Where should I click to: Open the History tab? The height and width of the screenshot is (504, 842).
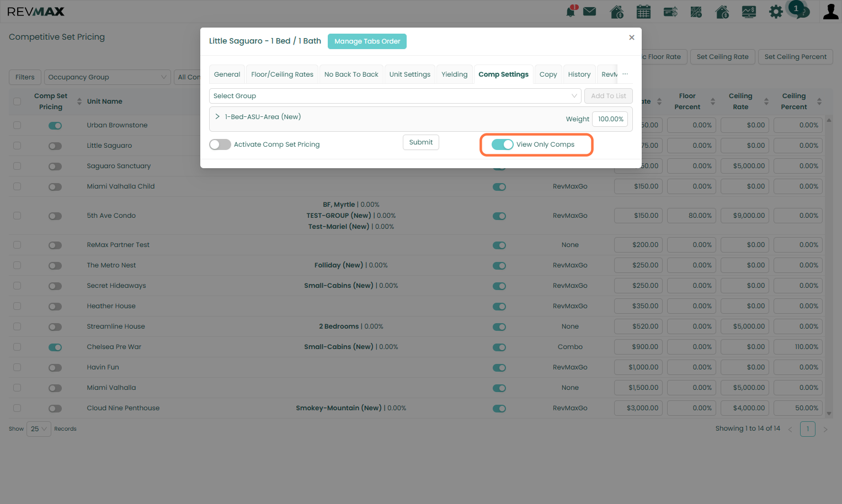[x=579, y=74]
